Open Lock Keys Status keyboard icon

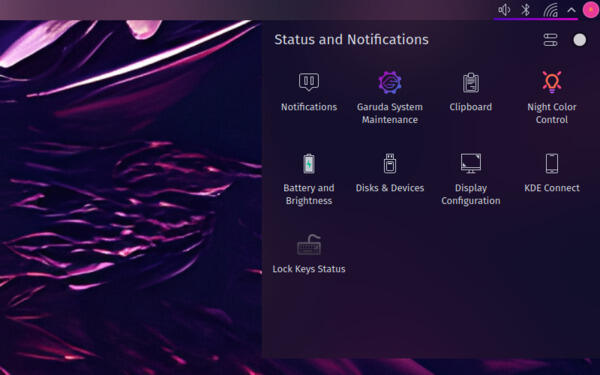309,245
